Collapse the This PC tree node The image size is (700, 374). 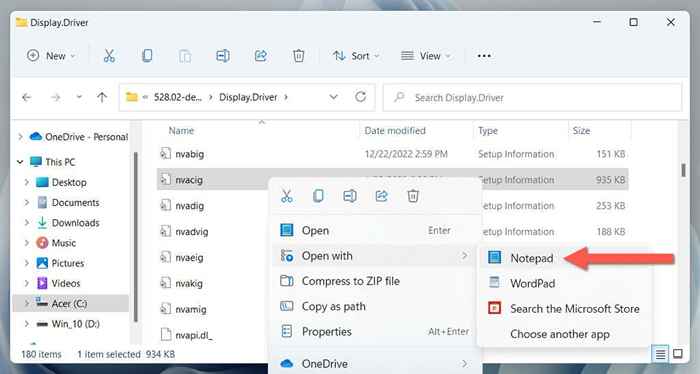pyautogui.click(x=20, y=162)
